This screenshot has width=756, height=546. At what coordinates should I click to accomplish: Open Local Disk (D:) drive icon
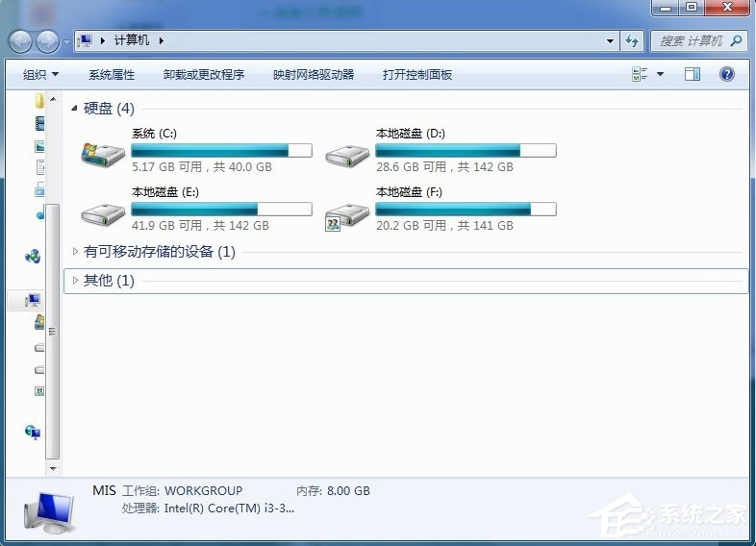click(x=347, y=155)
